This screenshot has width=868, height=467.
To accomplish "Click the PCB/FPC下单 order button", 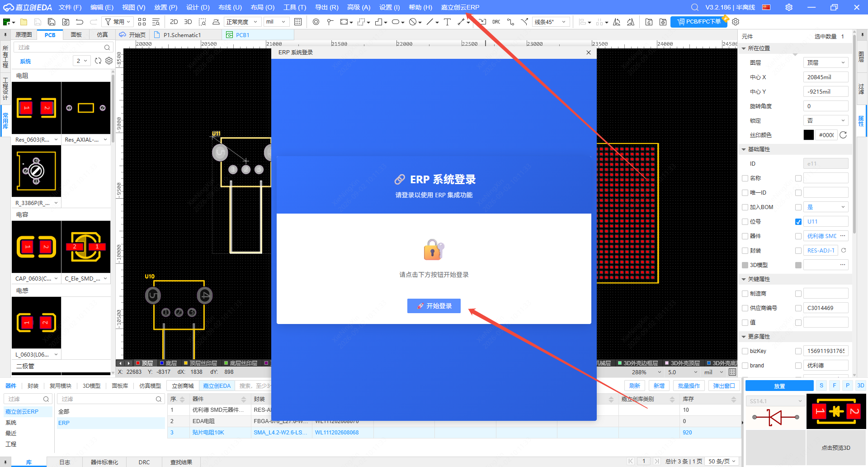I will point(698,22).
